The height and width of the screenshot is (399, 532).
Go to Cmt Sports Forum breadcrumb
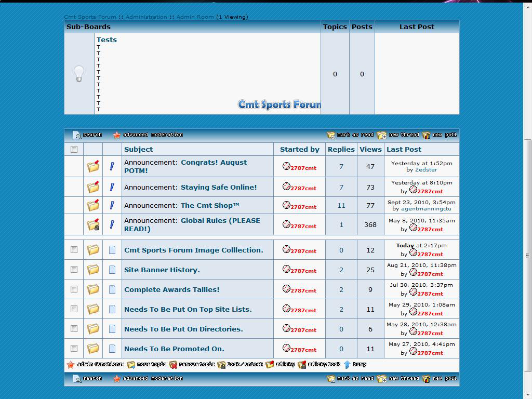[x=90, y=17]
